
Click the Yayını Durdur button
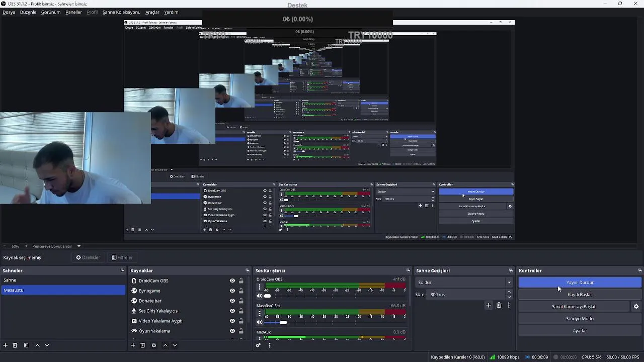point(580,283)
